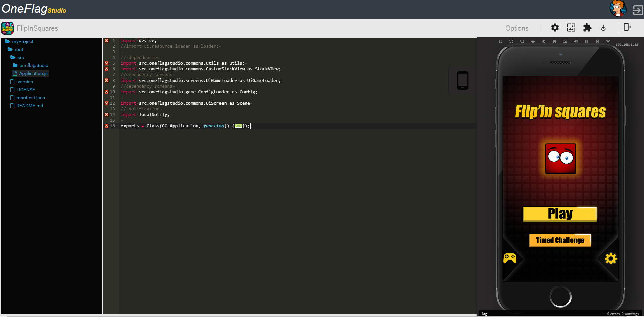Screen dimensions: 644x317
Task: Click the download build icon
Action: (x=603, y=28)
